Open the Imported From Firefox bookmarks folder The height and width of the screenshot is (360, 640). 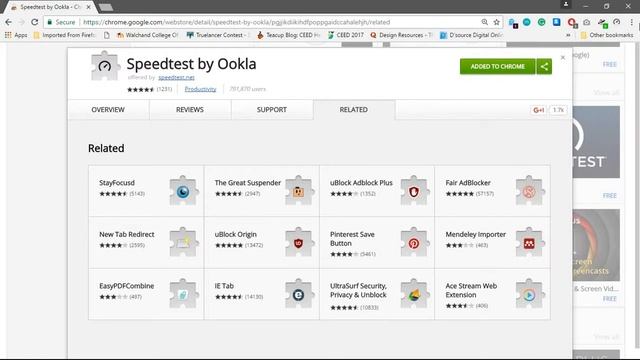(64, 35)
